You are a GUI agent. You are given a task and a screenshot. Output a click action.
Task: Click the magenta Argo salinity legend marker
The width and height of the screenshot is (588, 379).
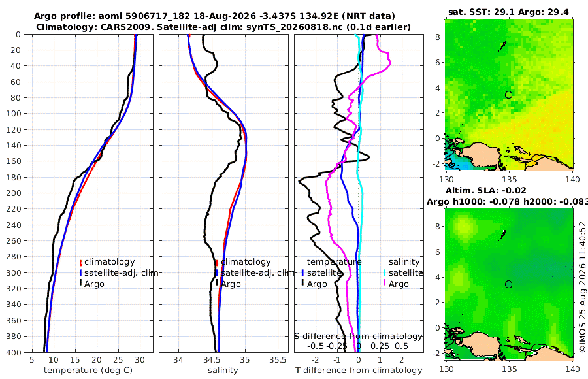[x=385, y=283]
